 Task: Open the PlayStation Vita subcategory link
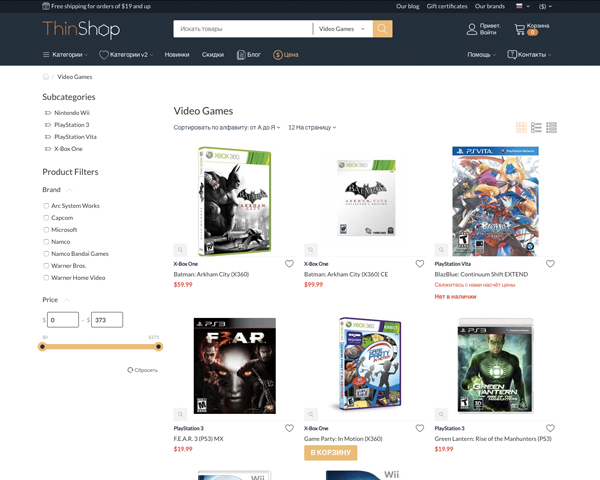tap(75, 137)
